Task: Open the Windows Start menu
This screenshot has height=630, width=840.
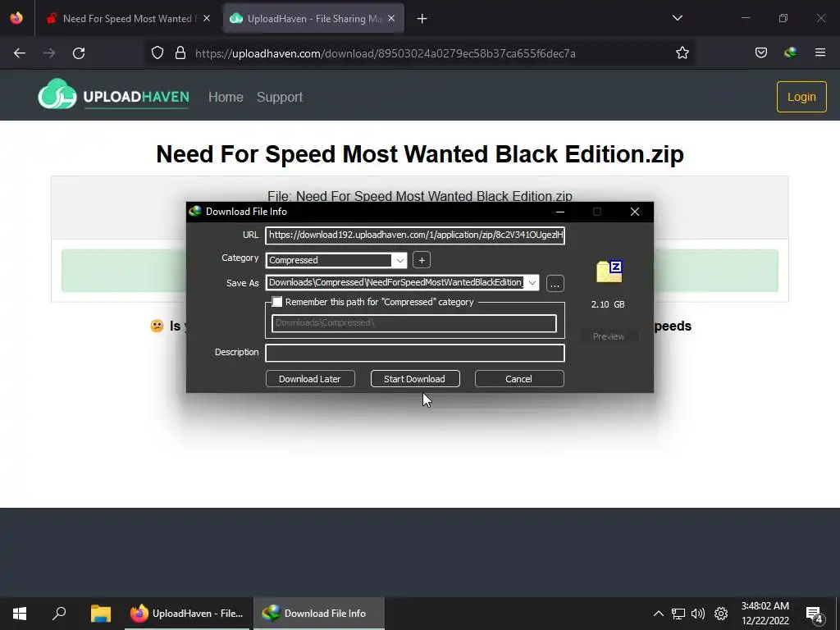Action: (x=20, y=614)
